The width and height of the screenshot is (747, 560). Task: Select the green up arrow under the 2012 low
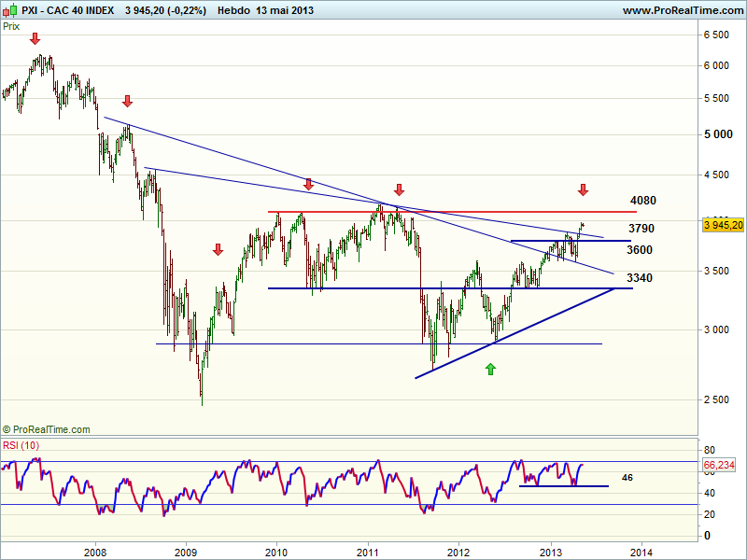coord(491,370)
